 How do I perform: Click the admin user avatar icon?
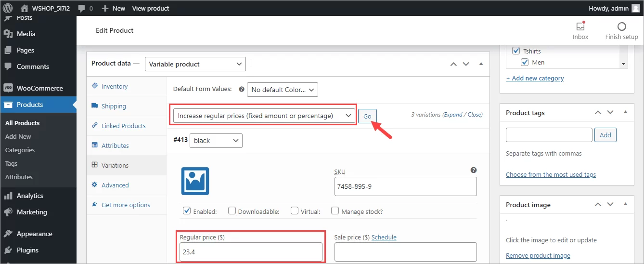(x=635, y=8)
